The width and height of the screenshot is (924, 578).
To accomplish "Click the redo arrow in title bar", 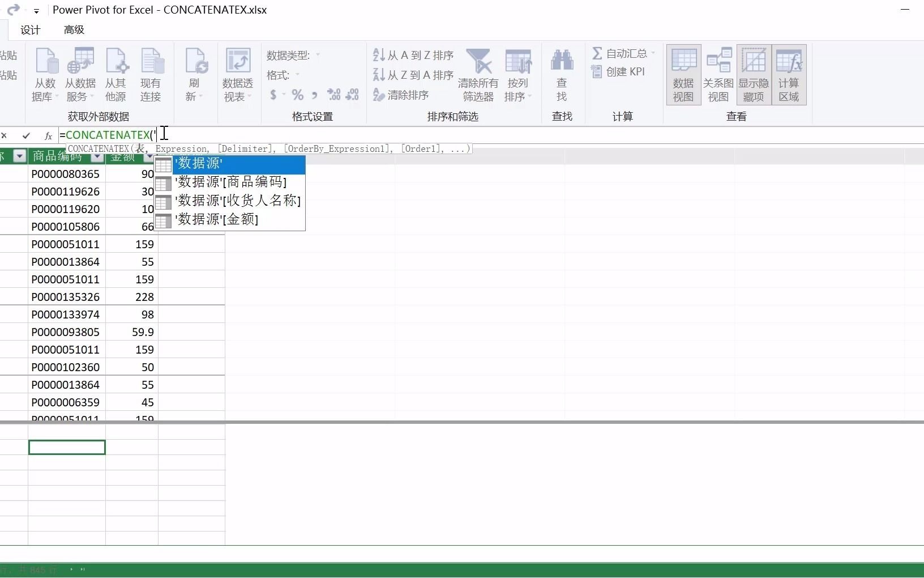I will 13,10.
